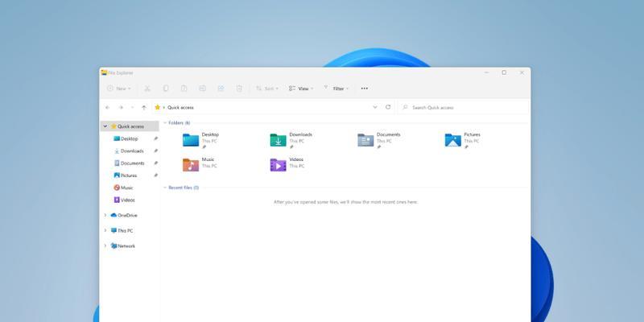This screenshot has width=644, height=322.
Task: Select Pictures in the sidebar
Action: click(x=129, y=175)
